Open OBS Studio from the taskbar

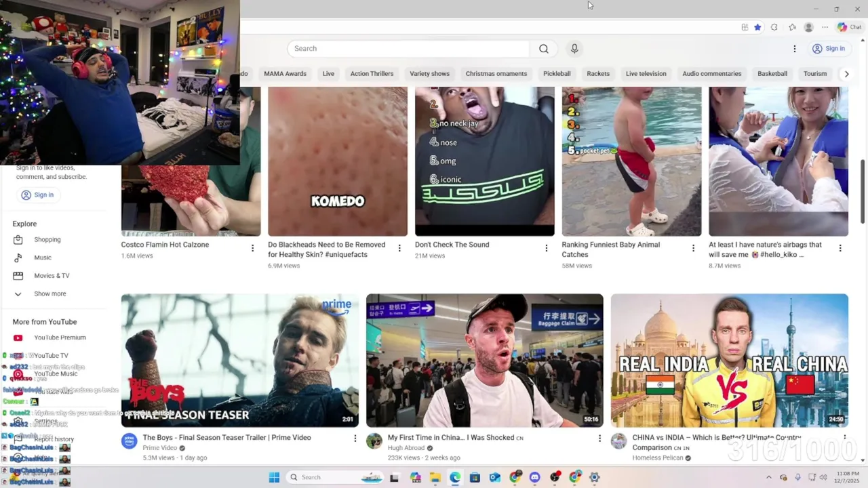[x=555, y=477]
